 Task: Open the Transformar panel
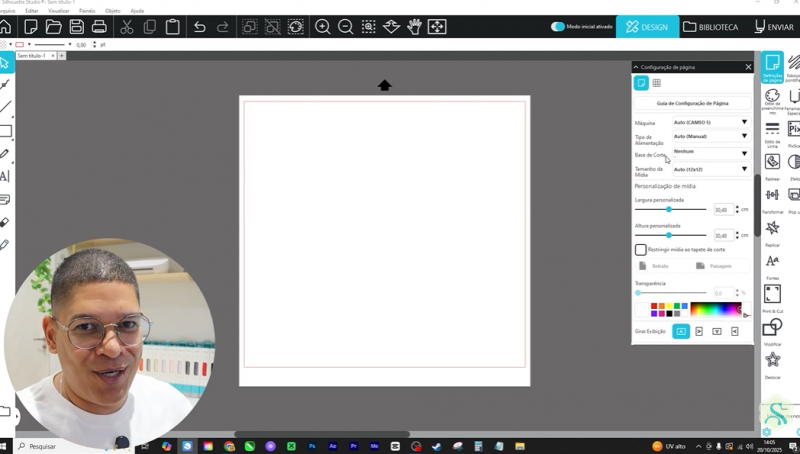click(772, 195)
